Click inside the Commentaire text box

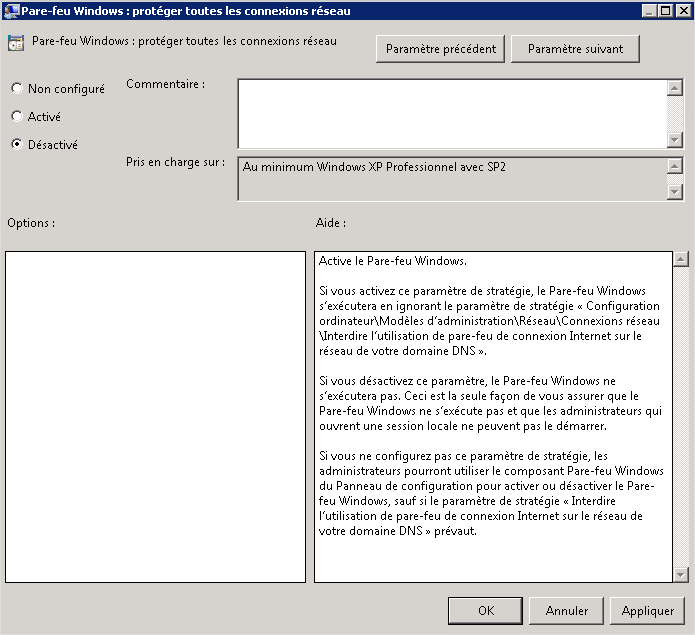click(452, 114)
